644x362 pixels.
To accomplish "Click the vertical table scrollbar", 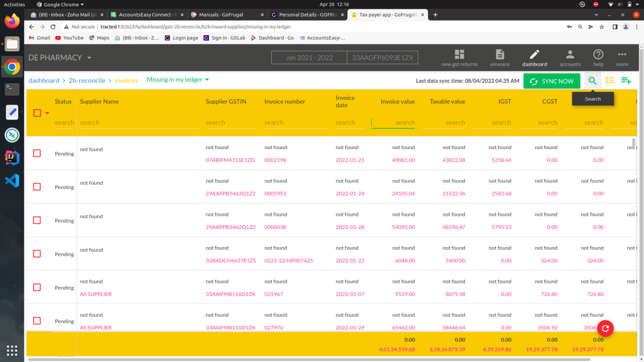I will point(634,142).
